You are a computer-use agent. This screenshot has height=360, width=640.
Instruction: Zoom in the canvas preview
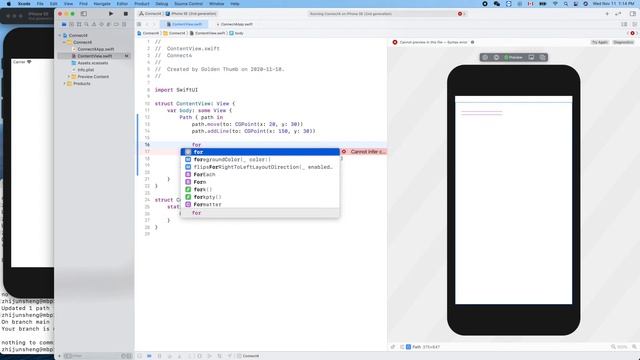[x=634, y=347]
